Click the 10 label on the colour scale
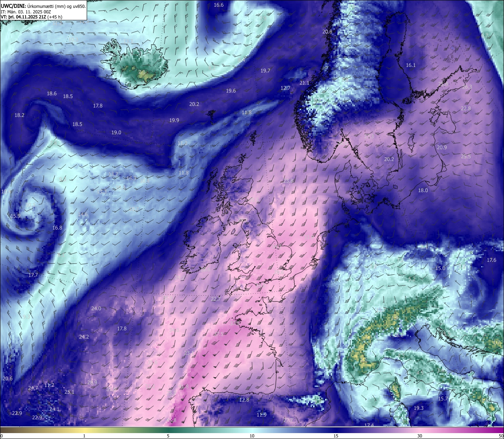This screenshot has height=439, width=504. [252, 436]
